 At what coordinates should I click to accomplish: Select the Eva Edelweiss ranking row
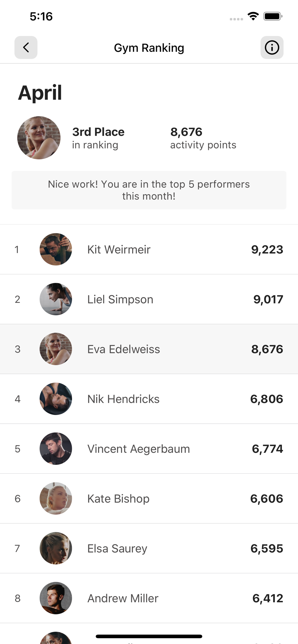point(149,349)
